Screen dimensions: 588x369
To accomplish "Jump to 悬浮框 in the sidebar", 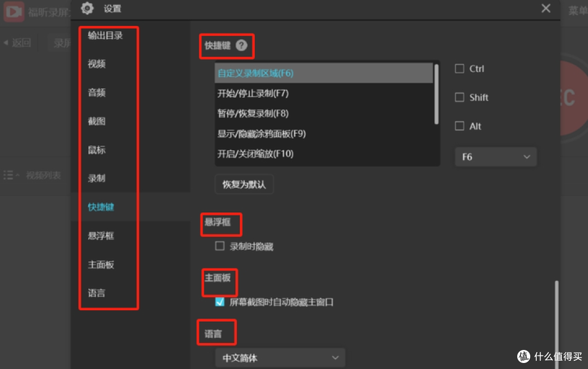I will (101, 236).
